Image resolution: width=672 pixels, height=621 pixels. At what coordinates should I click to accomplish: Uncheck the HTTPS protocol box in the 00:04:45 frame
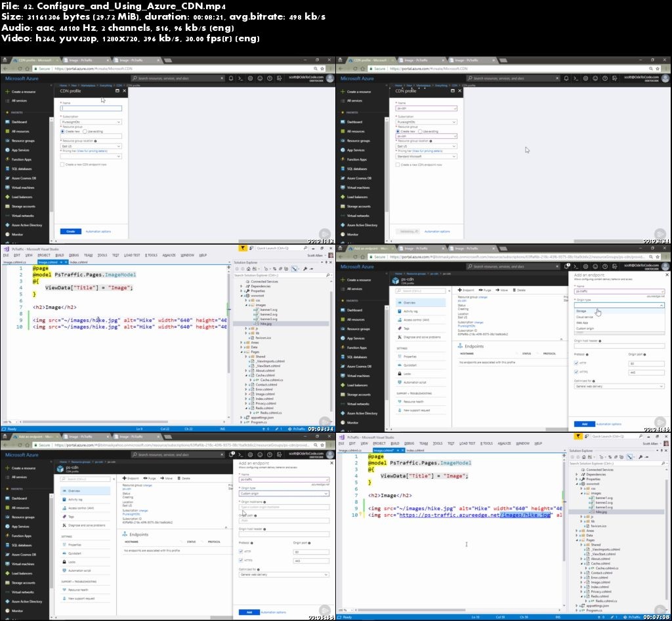[x=576, y=372]
